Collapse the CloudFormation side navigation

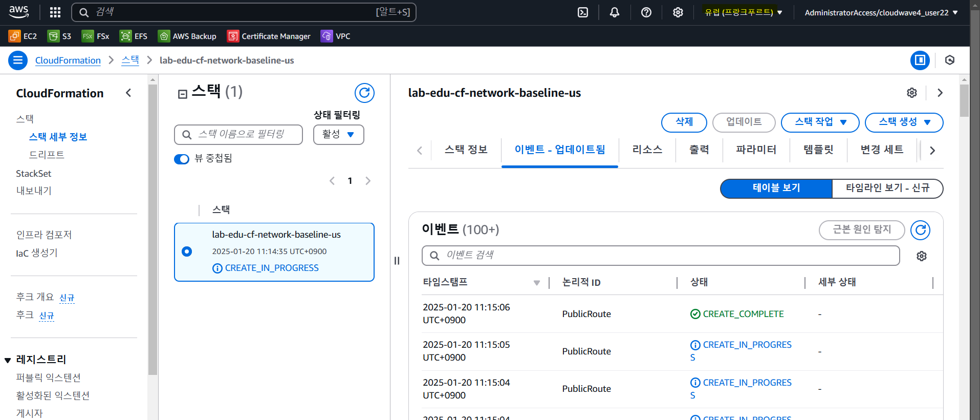click(x=128, y=93)
